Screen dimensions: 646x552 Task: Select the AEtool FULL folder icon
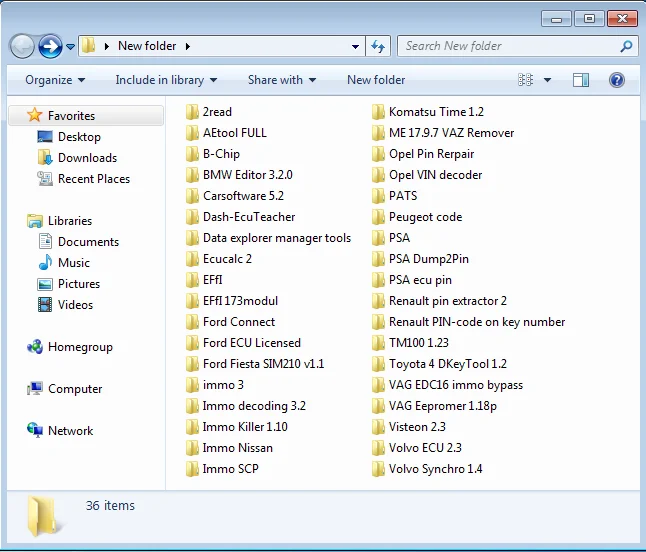coord(192,133)
